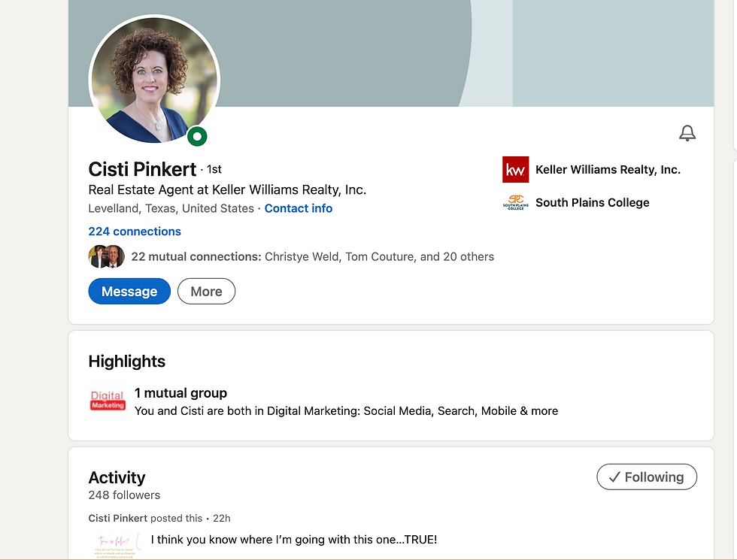Open Cisti Pinkert's profile photo
Image resolution: width=737 pixels, height=560 pixels.
[154, 80]
